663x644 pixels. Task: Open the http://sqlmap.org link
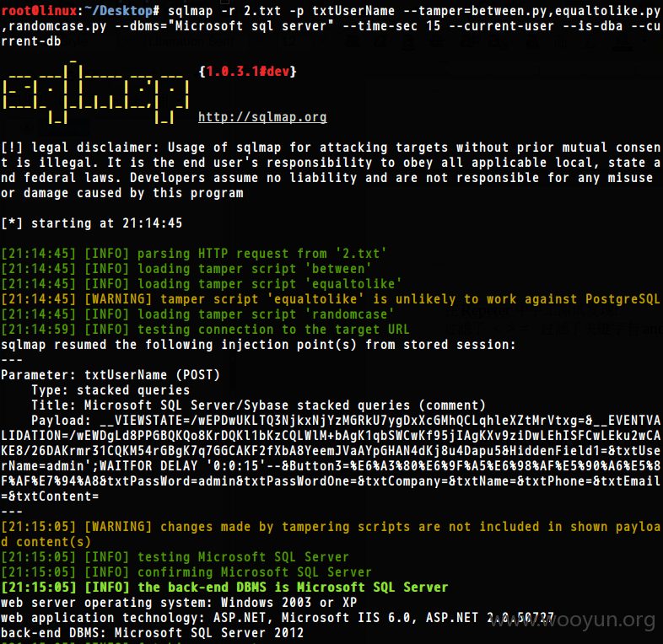(x=262, y=117)
